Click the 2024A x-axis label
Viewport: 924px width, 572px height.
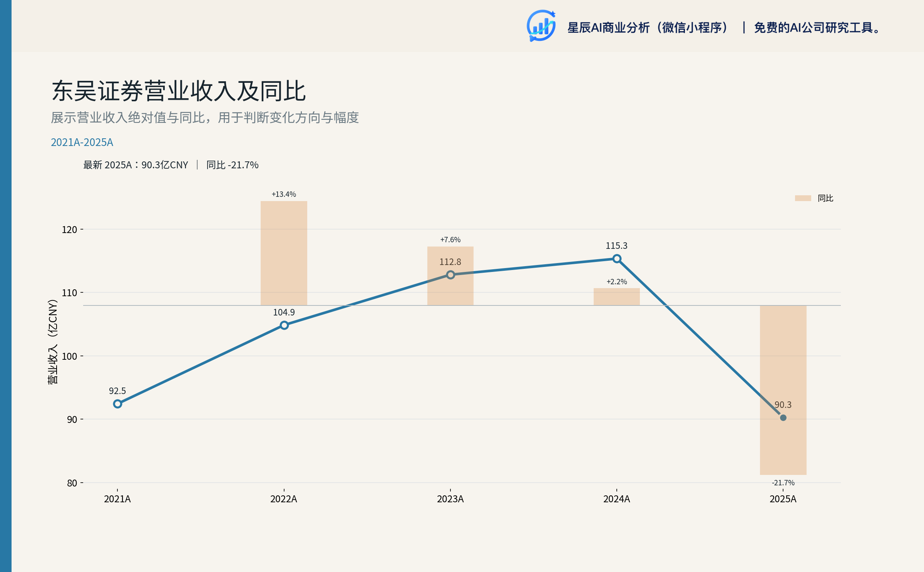[617, 499]
